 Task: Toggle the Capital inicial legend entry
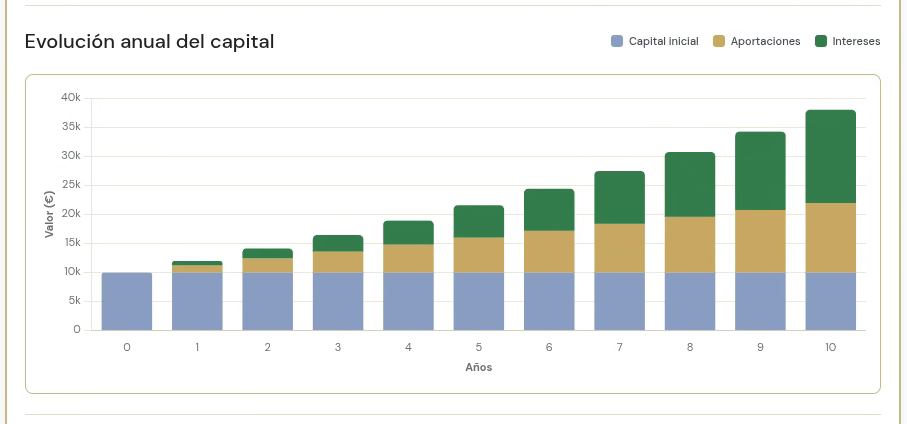coord(654,41)
